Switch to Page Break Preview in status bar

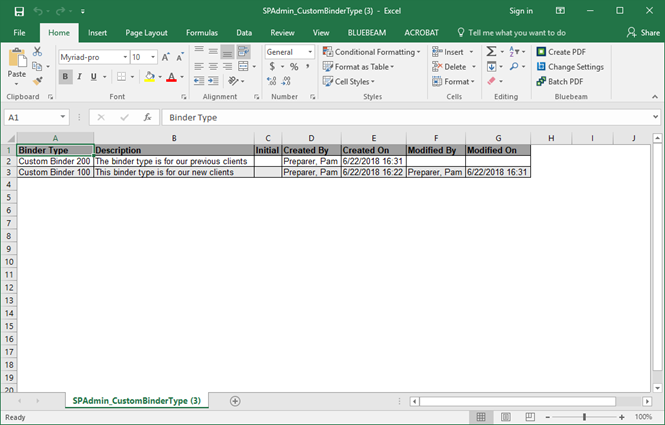pos(530,417)
